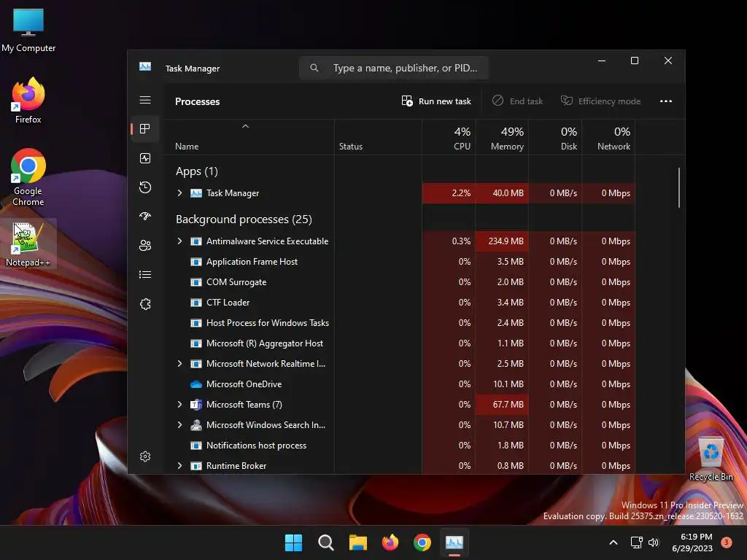Open the clock showing 6:19 PM
The width and height of the screenshot is (747, 560).
tap(692, 542)
